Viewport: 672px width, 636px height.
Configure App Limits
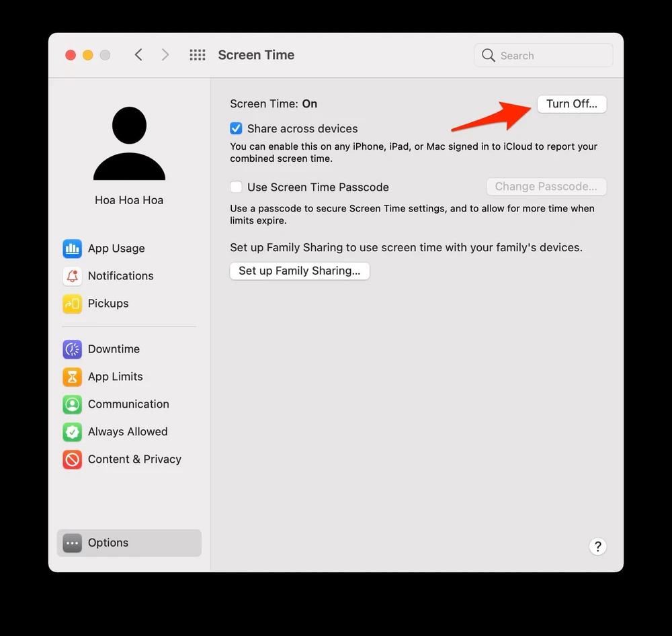115,377
